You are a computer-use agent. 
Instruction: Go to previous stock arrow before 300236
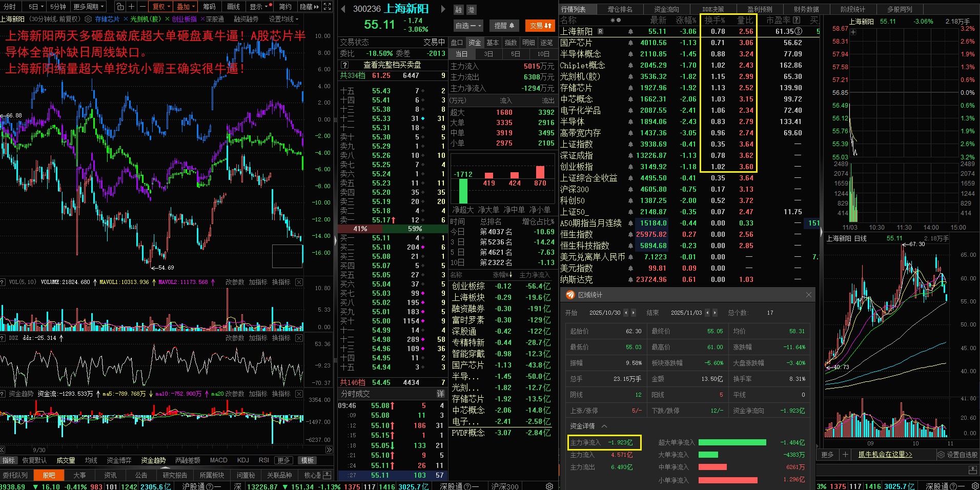pos(343,9)
